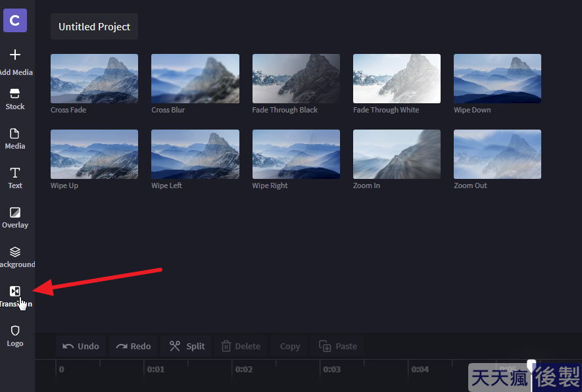Click the 0:01 mark on the timeline ruler
Viewport: 582px width, 392px height.
tap(155, 370)
